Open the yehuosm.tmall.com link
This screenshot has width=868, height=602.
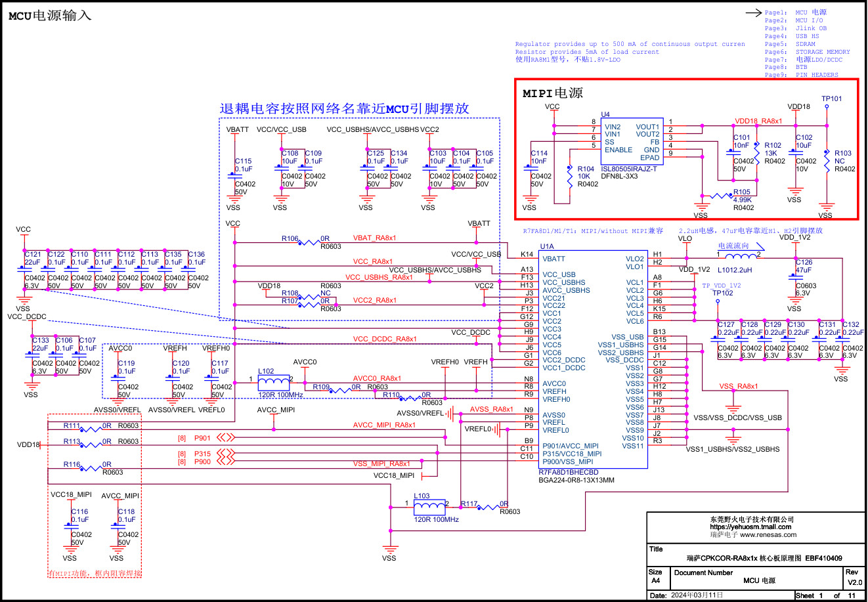750,527
